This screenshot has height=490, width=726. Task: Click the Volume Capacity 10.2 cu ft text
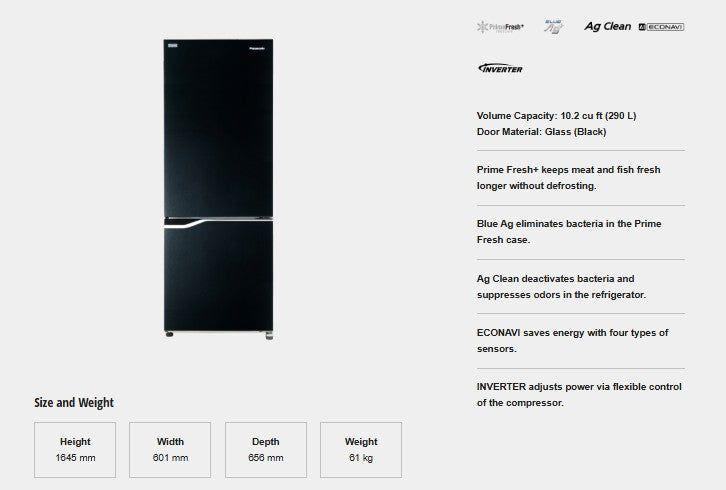(557, 116)
